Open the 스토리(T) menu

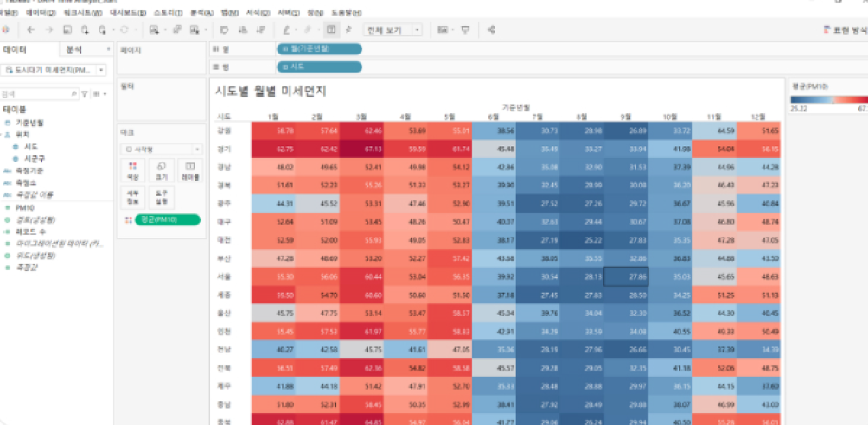(169, 12)
